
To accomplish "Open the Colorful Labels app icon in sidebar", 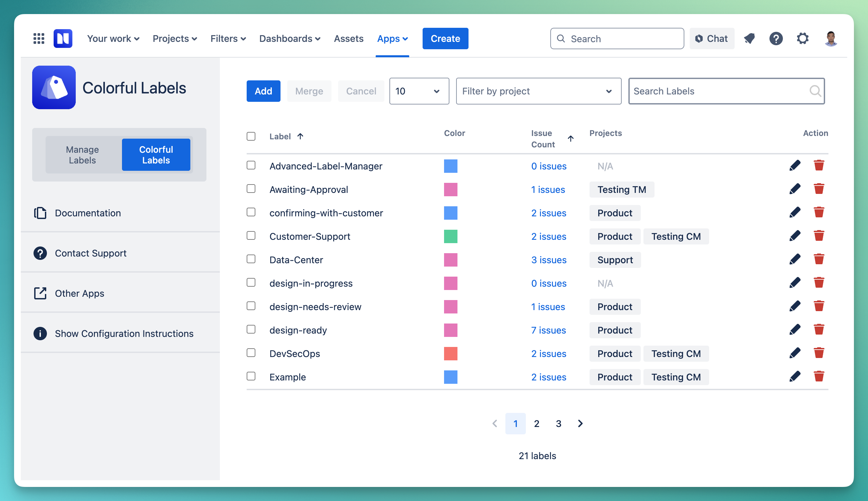I will click(54, 87).
